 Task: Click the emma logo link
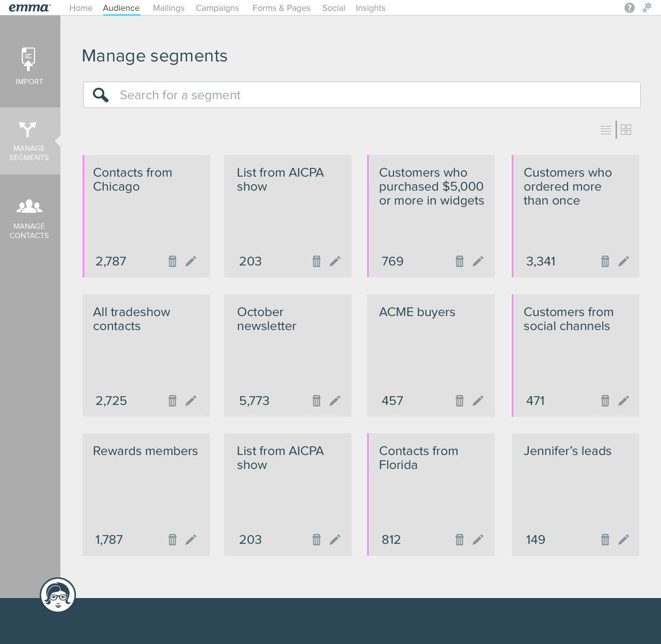click(29, 8)
